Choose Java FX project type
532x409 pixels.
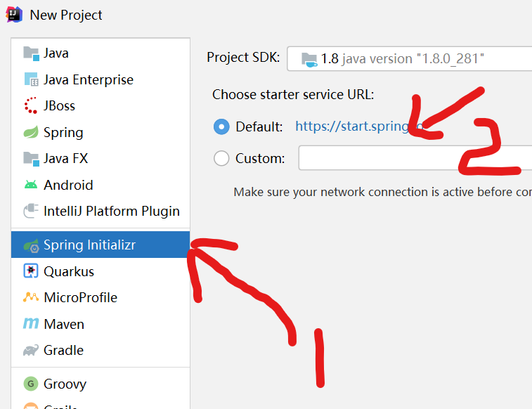click(x=65, y=158)
